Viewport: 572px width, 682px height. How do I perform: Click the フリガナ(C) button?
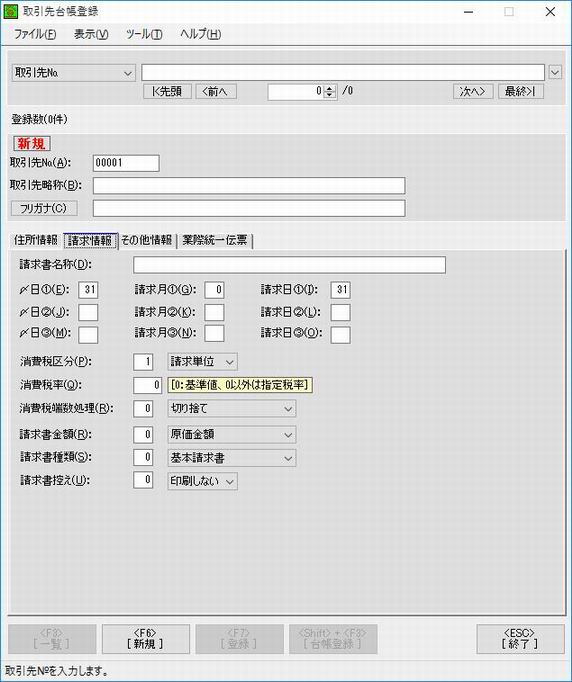pos(44,208)
